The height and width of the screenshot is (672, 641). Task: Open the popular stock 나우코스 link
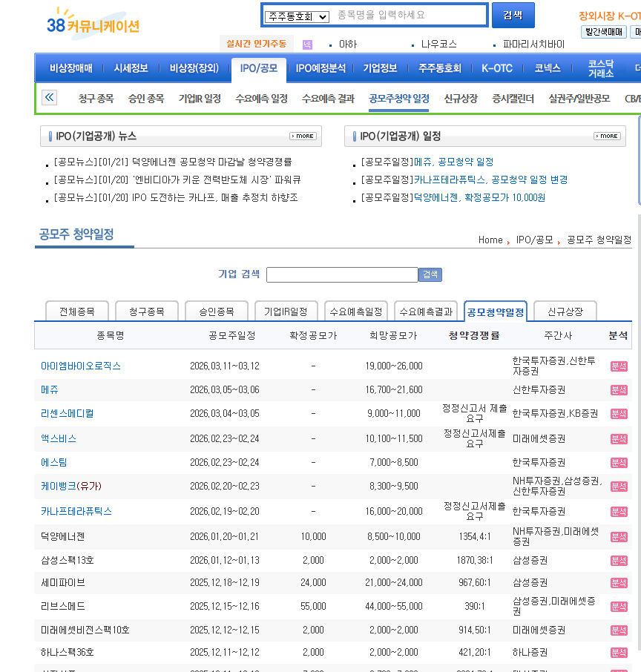coord(438,45)
